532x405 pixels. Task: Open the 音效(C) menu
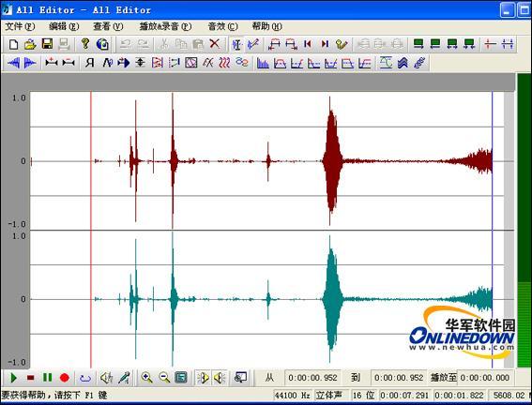[x=223, y=26]
